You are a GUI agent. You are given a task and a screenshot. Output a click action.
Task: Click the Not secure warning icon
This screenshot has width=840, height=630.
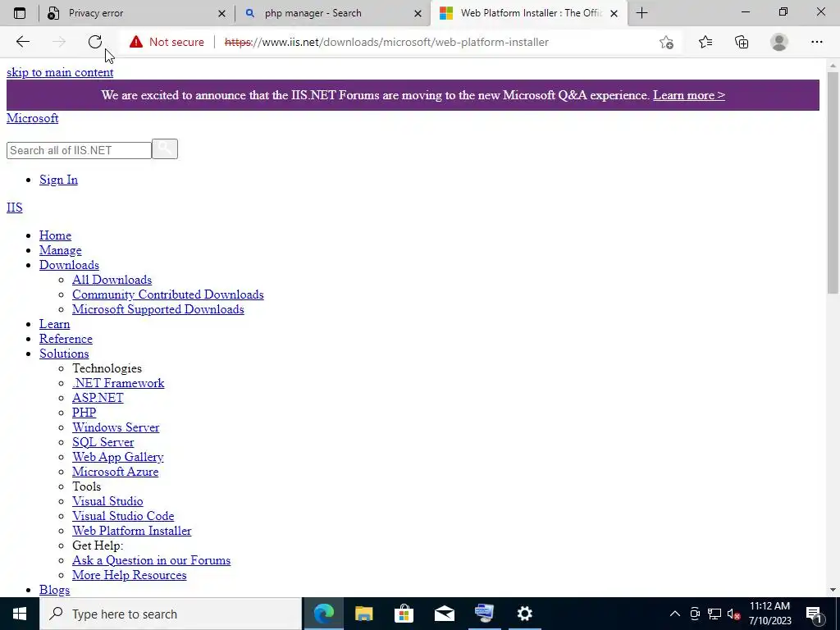(x=136, y=42)
